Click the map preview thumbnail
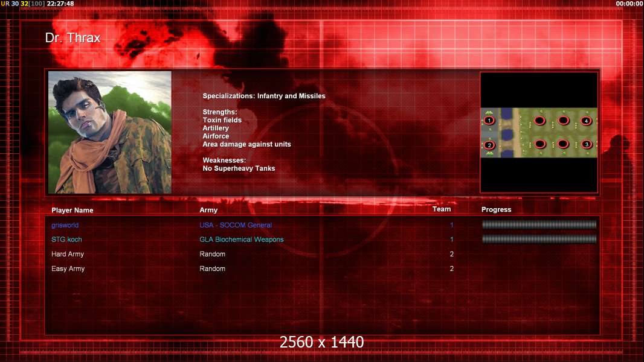Screen dimensions: 644x362 pyautogui.click(x=539, y=132)
